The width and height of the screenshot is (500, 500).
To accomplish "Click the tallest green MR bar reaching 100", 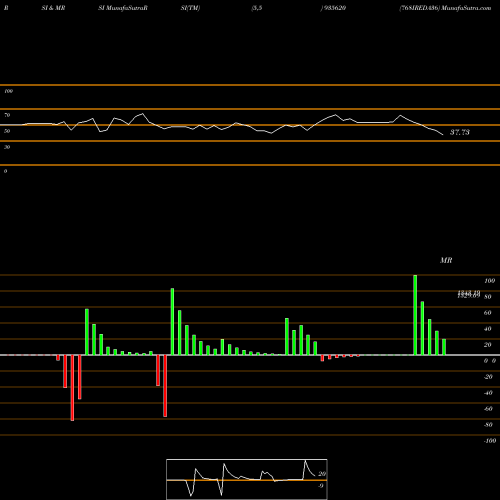I will [415, 315].
